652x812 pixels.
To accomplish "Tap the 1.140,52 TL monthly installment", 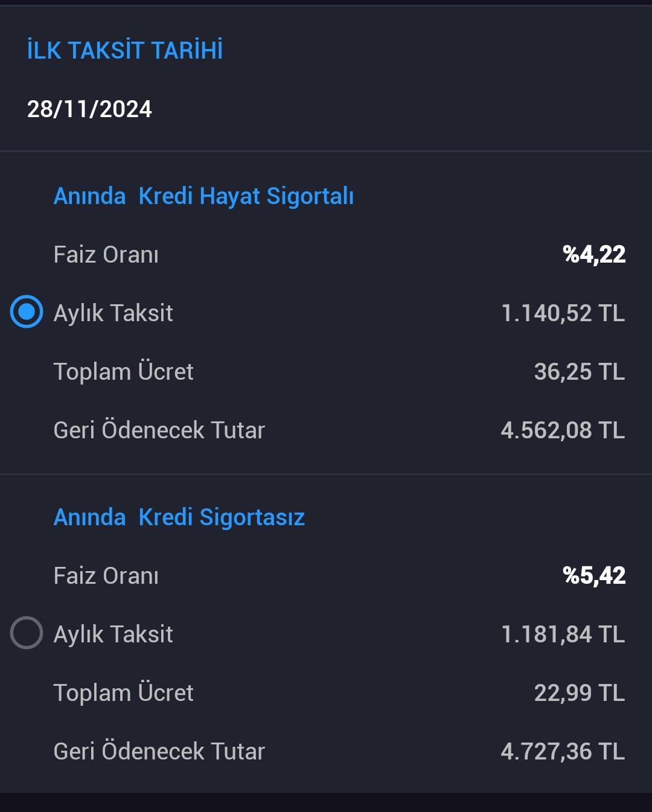I will [x=563, y=313].
